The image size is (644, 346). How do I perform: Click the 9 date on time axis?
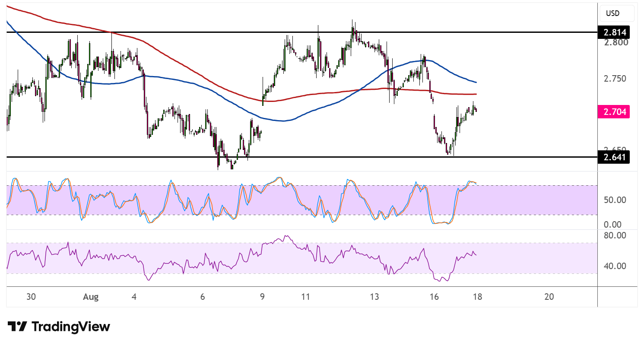click(263, 297)
